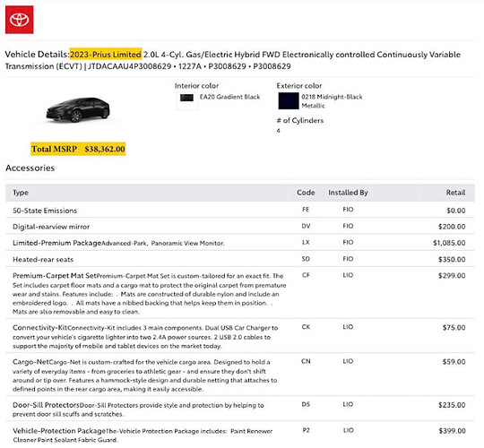Click the highlighted '2023-Prius Limited' text
The width and height of the screenshot is (484, 448).
(106, 55)
